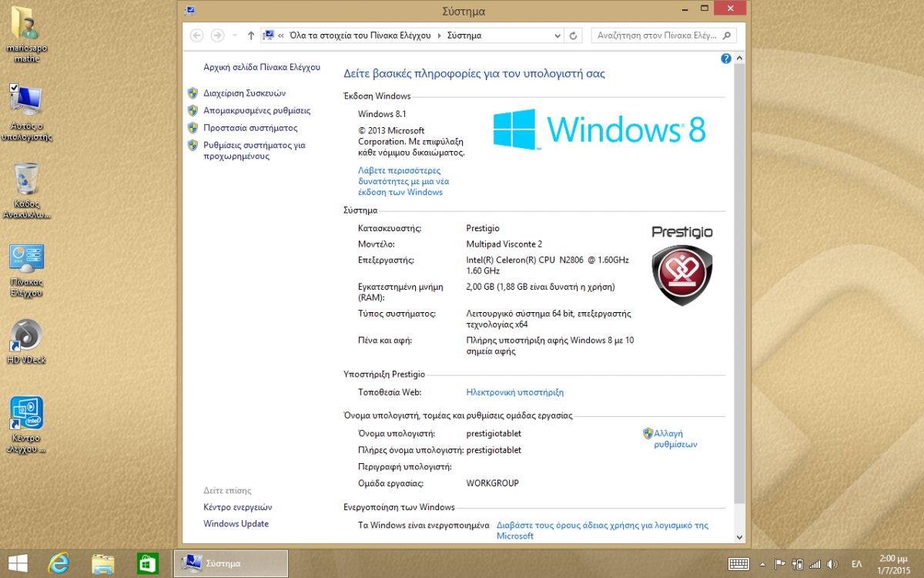This screenshot has height=578, width=924.
Task: Show hidden tray icons arrow
Action: (762, 564)
